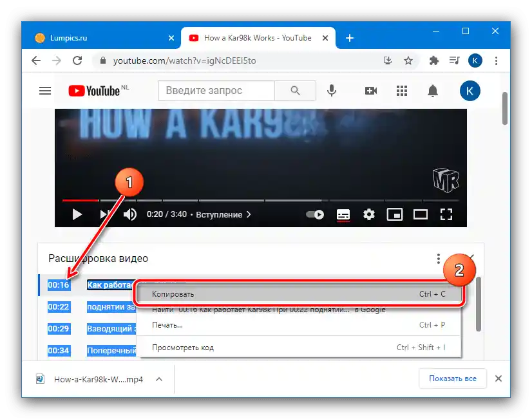This screenshot has width=532, height=419.
Task: Select Печать... in the context menu
Action: point(299,325)
